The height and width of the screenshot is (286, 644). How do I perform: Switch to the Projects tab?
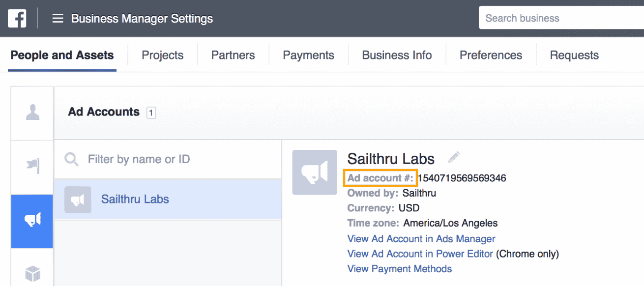(x=162, y=55)
